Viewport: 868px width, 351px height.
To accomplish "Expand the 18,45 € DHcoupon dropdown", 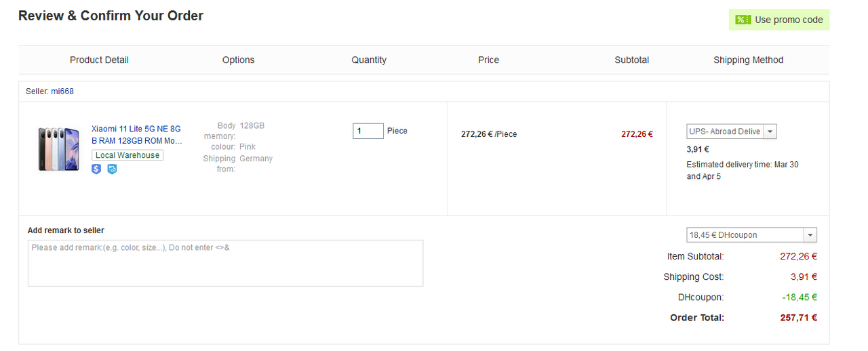I will pos(751,235).
